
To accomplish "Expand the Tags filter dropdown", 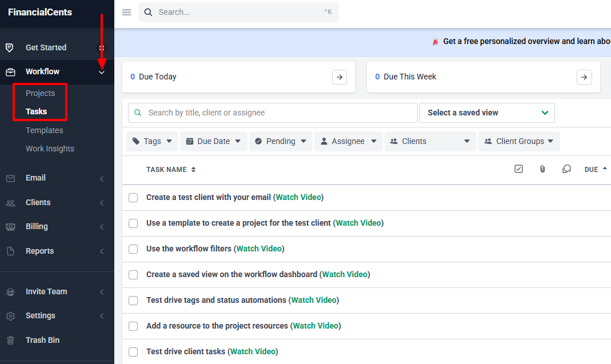I will click(x=152, y=141).
